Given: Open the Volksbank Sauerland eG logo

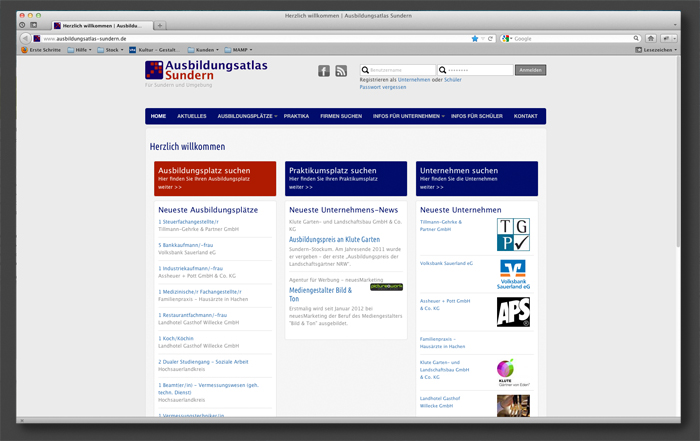Looking at the screenshot, I should [513, 274].
